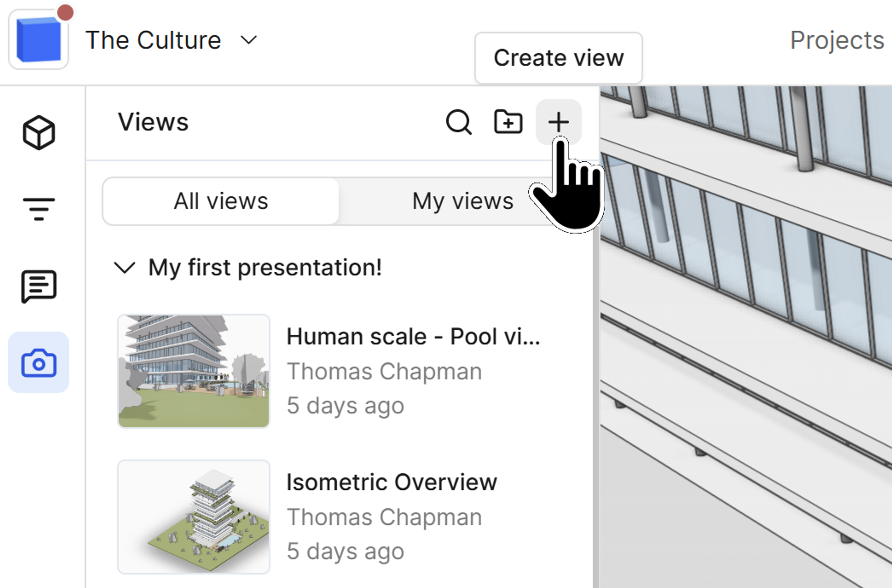Open the Discussions comment sidebar icon
The width and height of the screenshot is (892, 588).
click(x=39, y=286)
